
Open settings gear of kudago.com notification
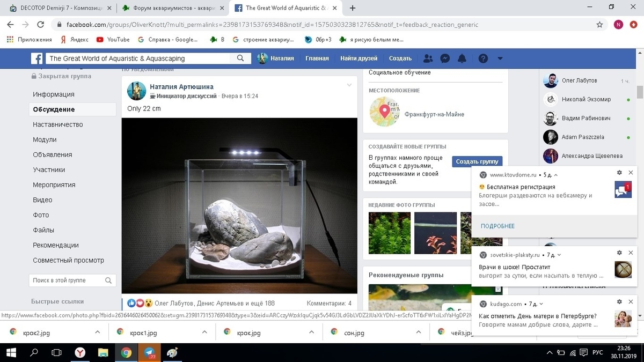pyautogui.click(x=619, y=302)
